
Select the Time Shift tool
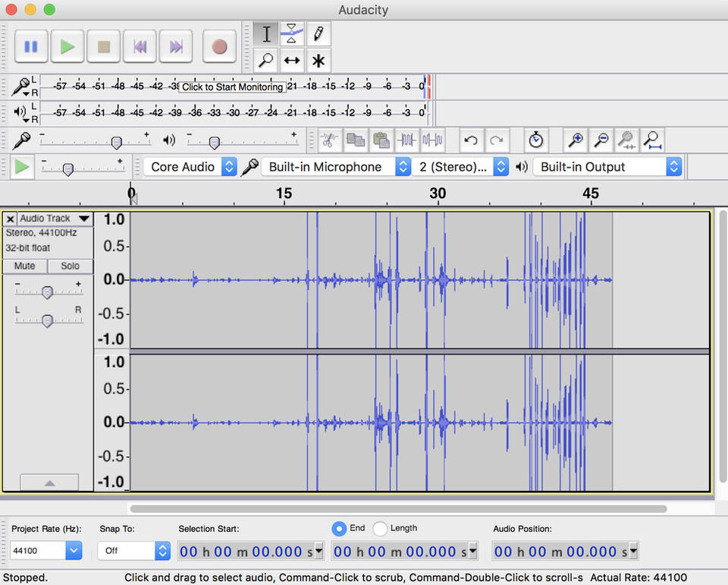(292, 60)
